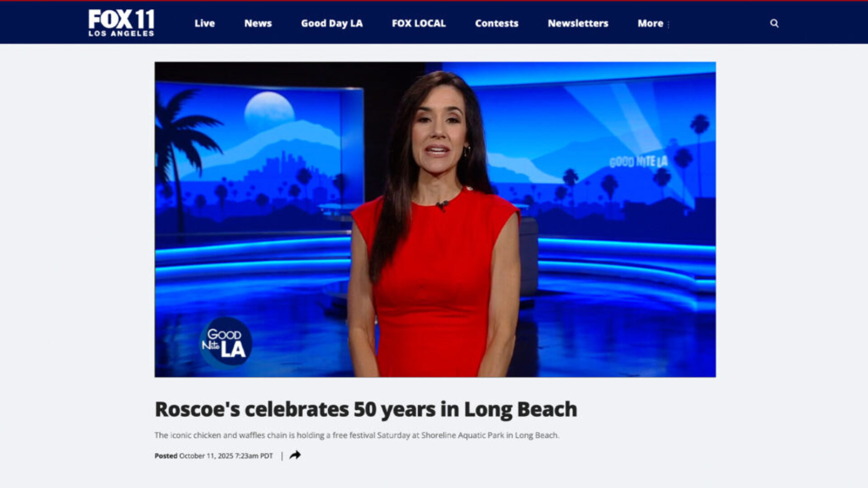
Task: Click the moon on the studio backdrop
Action: tap(269, 110)
